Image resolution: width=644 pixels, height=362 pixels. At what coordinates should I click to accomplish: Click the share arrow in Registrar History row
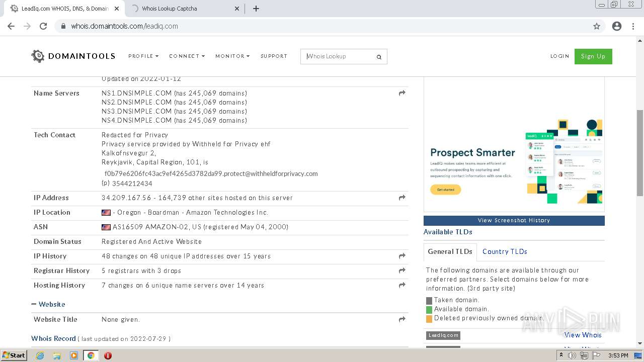402,270
